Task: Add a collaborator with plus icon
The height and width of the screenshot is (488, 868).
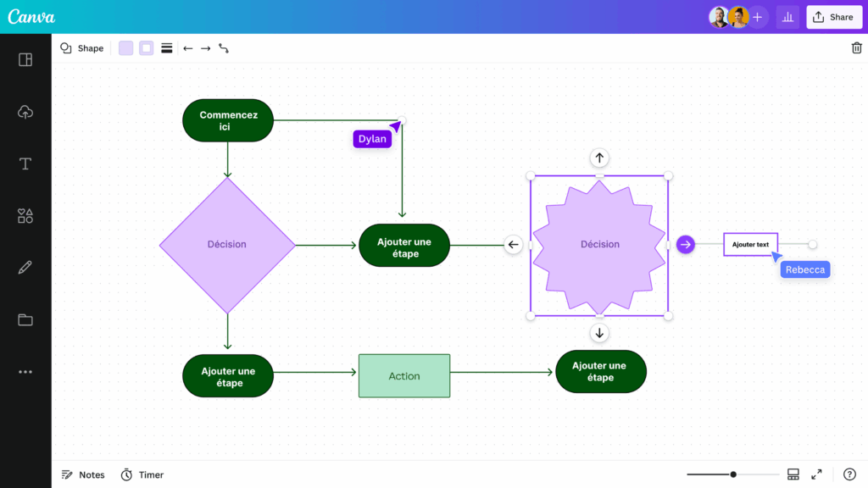Action: click(757, 17)
